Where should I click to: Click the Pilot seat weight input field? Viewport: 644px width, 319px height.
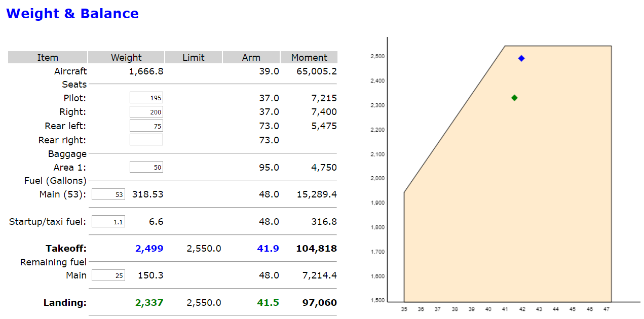[146, 98]
